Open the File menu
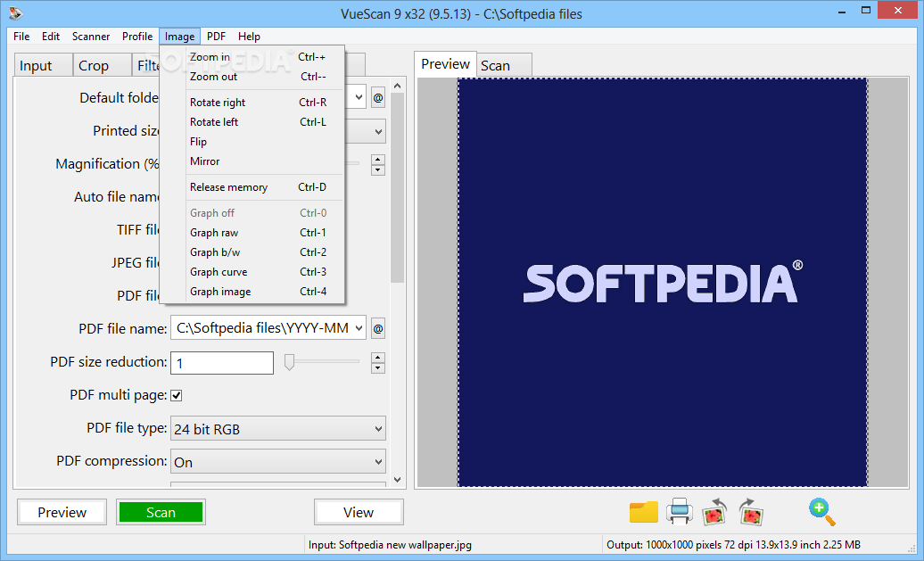The image size is (924, 561). 21,36
